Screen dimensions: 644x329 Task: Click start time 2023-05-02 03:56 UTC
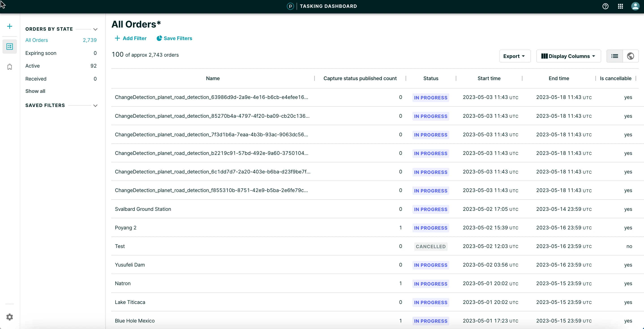(490, 265)
